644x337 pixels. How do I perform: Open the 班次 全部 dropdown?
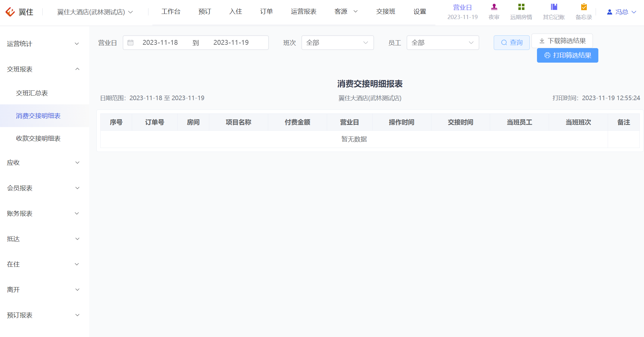click(337, 43)
